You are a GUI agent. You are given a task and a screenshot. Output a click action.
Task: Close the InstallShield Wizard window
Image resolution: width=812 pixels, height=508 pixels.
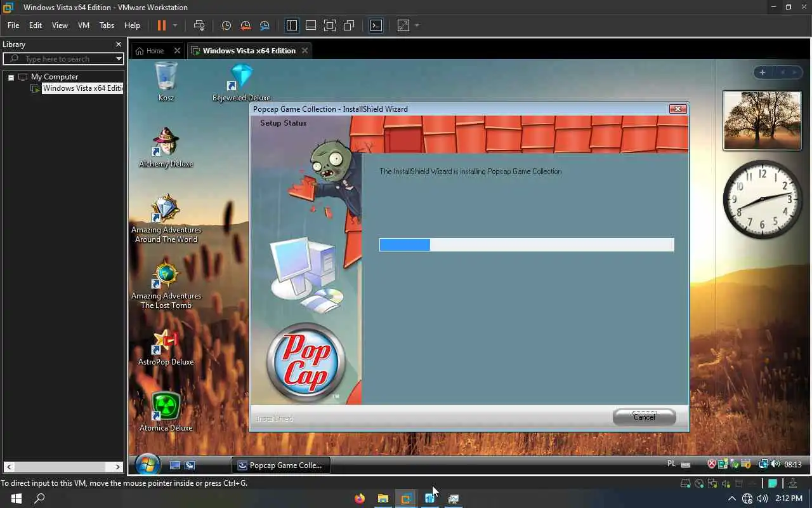tap(678, 109)
